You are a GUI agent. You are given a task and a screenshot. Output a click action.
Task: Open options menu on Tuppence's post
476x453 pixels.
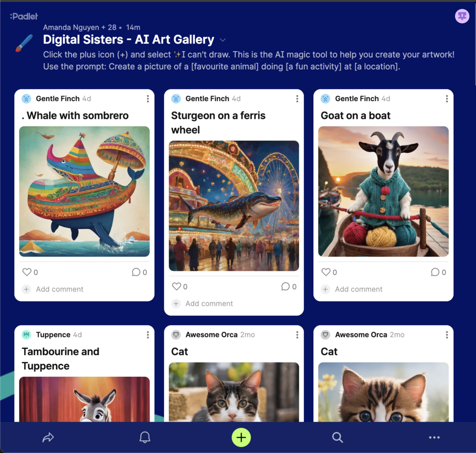click(147, 335)
